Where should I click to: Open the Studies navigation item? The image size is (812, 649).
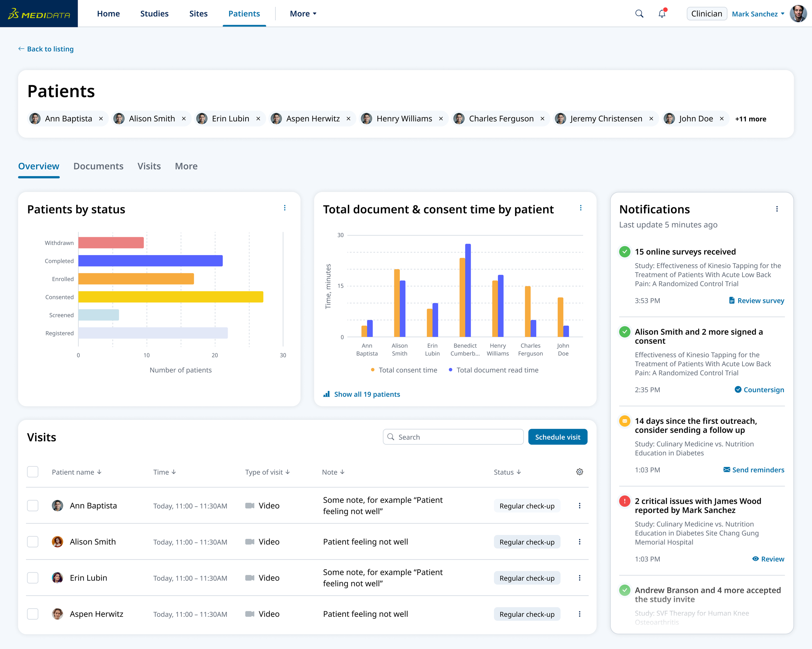pyautogui.click(x=154, y=14)
